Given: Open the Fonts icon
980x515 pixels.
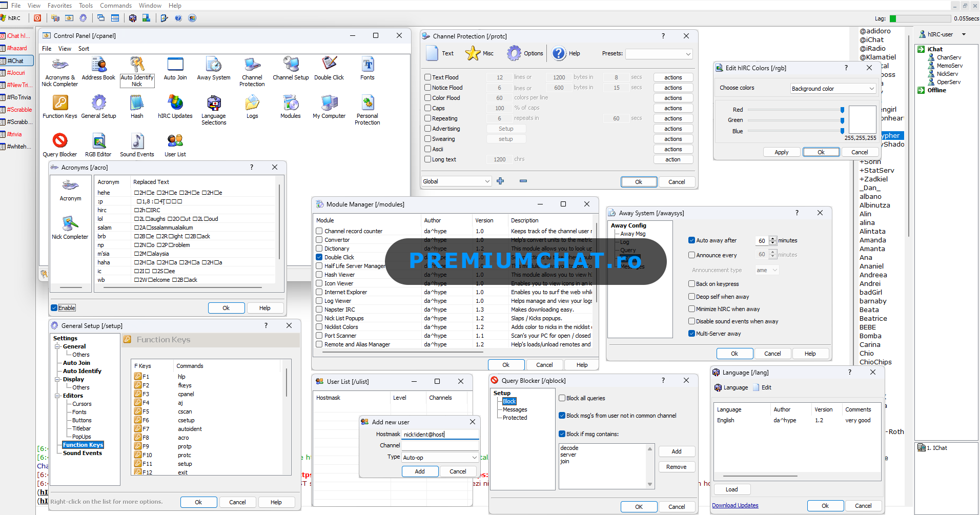Looking at the screenshot, I should tap(367, 69).
